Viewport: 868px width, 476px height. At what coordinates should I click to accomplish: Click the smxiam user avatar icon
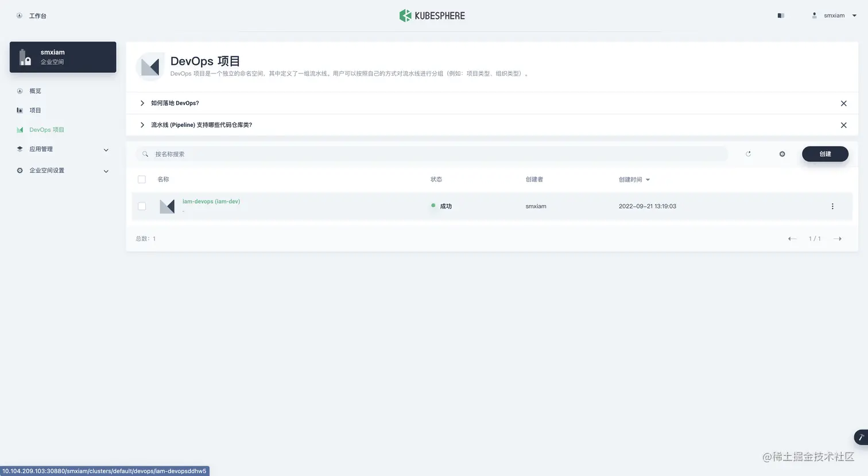click(814, 16)
